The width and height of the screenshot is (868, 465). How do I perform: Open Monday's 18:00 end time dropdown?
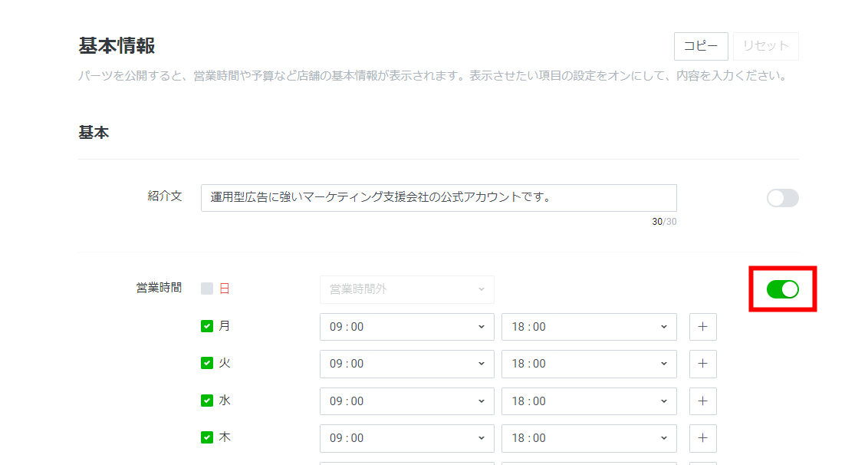(x=588, y=327)
